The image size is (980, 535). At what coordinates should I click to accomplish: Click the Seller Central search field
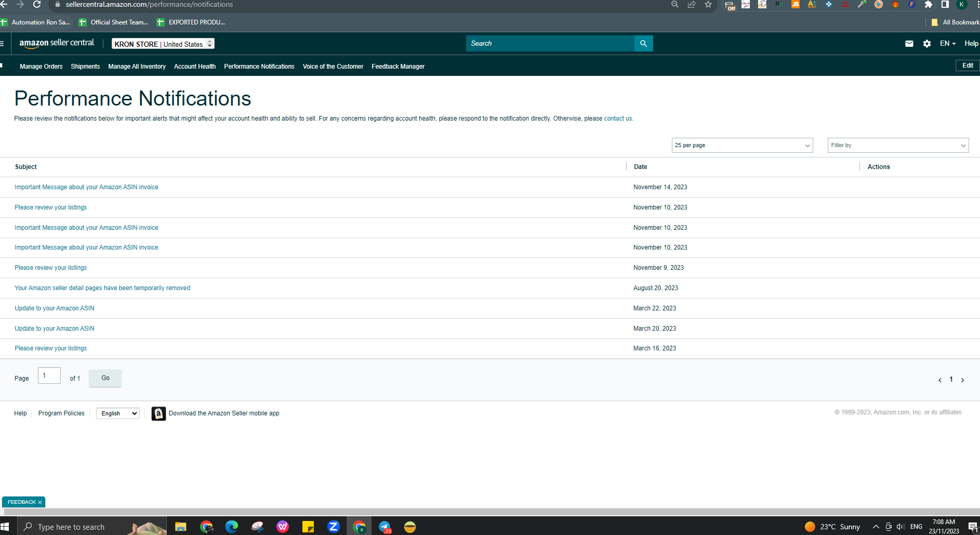tap(550, 44)
